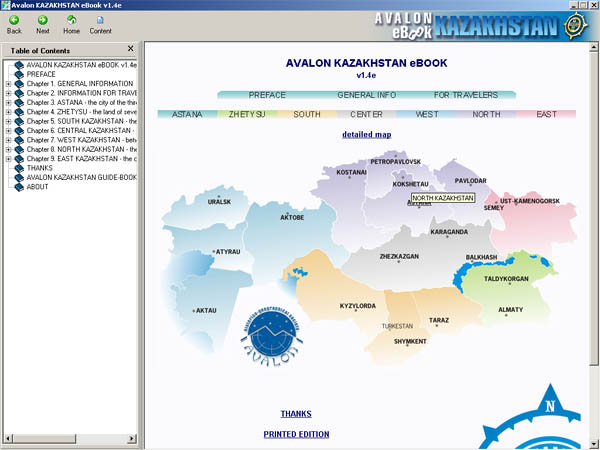
Task: Open the PREFACE navigation tab
Action: [267, 95]
